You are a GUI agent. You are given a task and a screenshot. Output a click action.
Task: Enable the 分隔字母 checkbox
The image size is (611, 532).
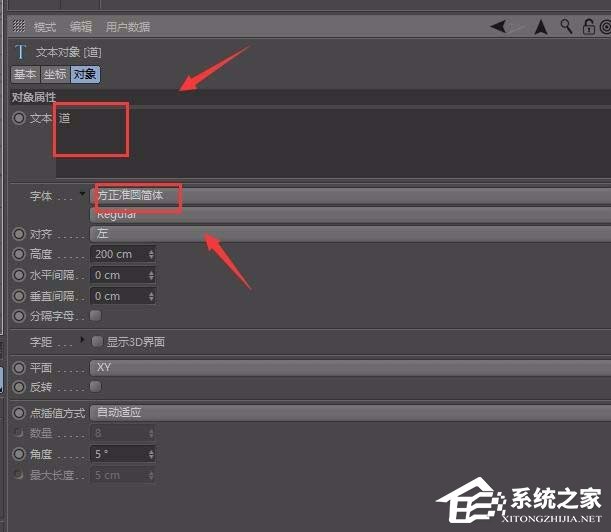pos(95,315)
